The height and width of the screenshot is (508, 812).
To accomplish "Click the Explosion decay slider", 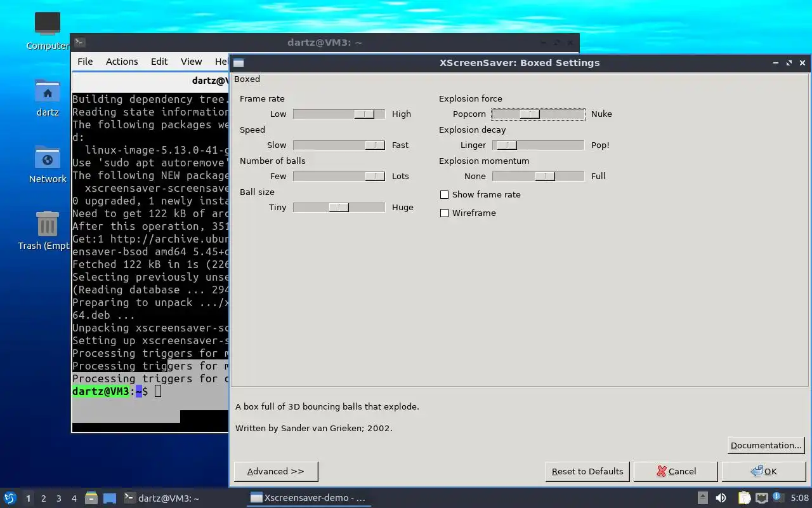I will click(x=538, y=145).
